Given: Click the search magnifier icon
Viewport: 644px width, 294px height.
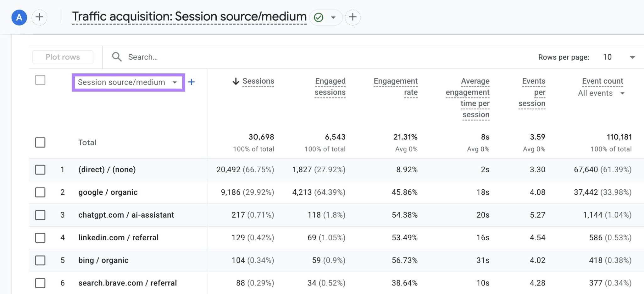Looking at the screenshot, I should tap(117, 57).
